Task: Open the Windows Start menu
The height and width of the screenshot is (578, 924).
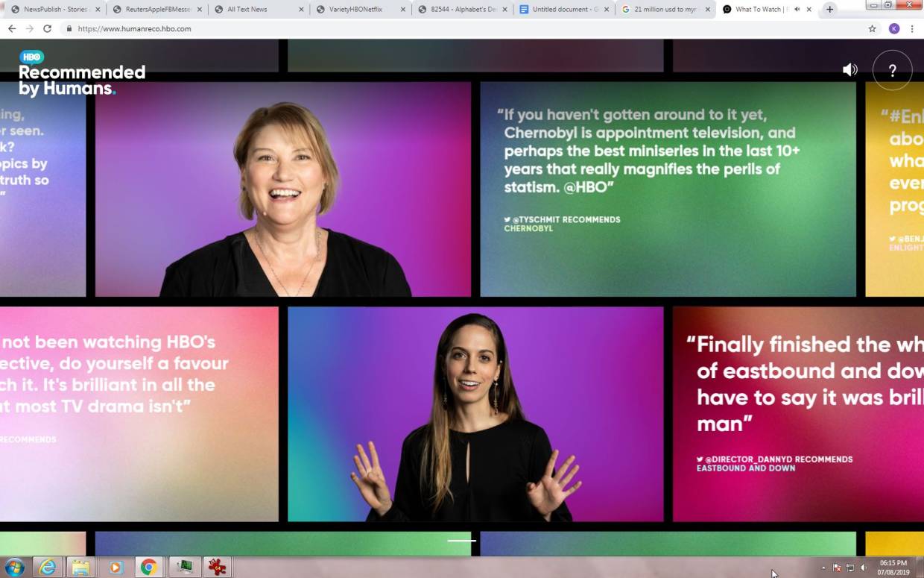Action: pos(14,568)
